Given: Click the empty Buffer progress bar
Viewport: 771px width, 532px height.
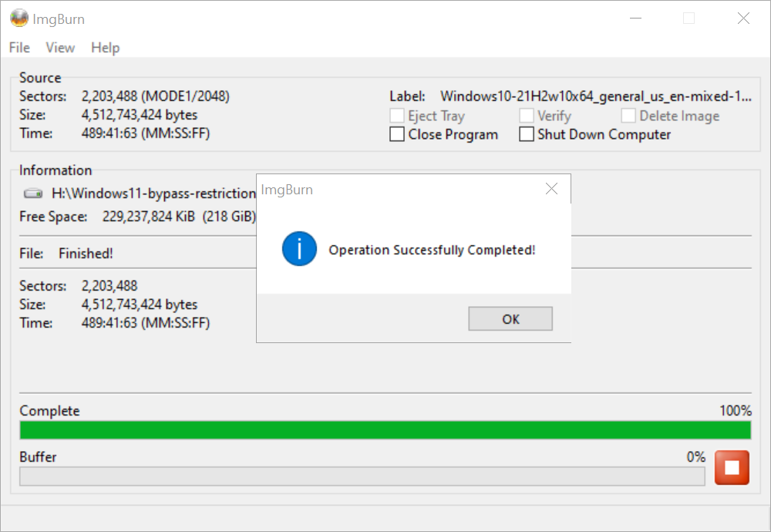Looking at the screenshot, I should click(362, 476).
